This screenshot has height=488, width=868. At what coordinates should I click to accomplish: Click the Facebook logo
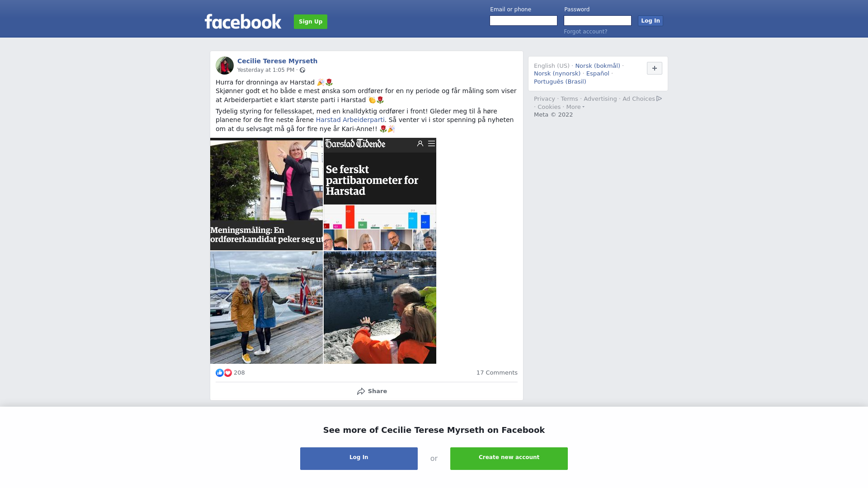click(243, 21)
